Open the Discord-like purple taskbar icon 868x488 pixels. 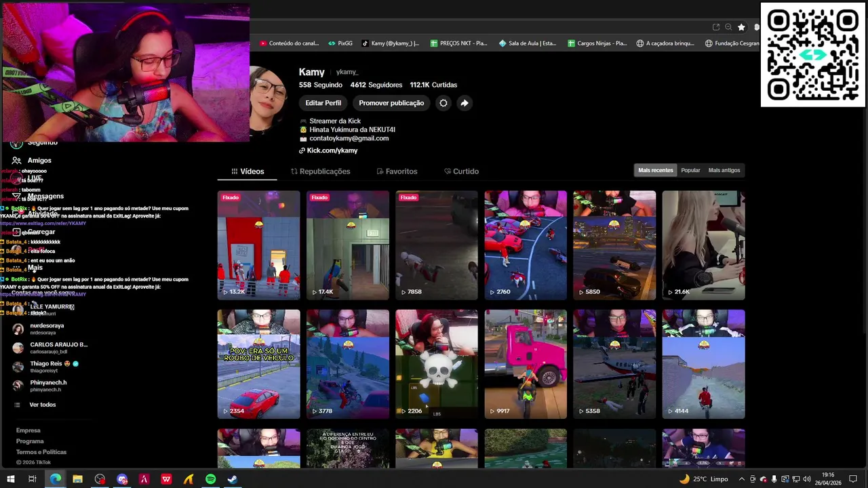122,479
